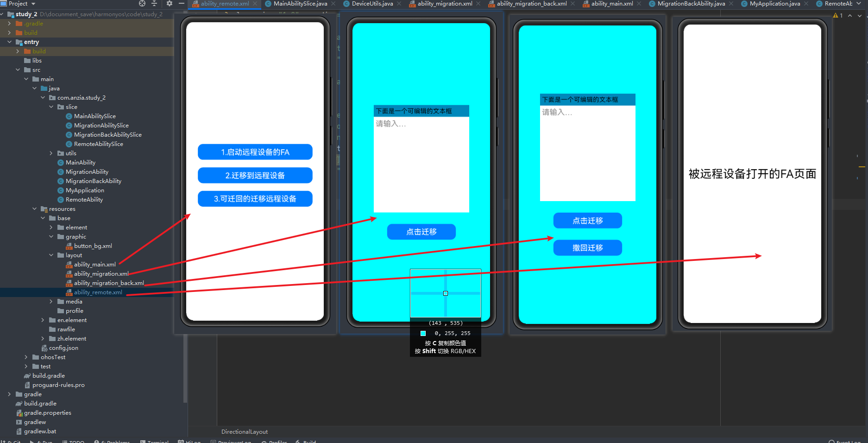Click the warning indicator icon in editor
This screenshot has height=443, width=868.
click(x=836, y=15)
